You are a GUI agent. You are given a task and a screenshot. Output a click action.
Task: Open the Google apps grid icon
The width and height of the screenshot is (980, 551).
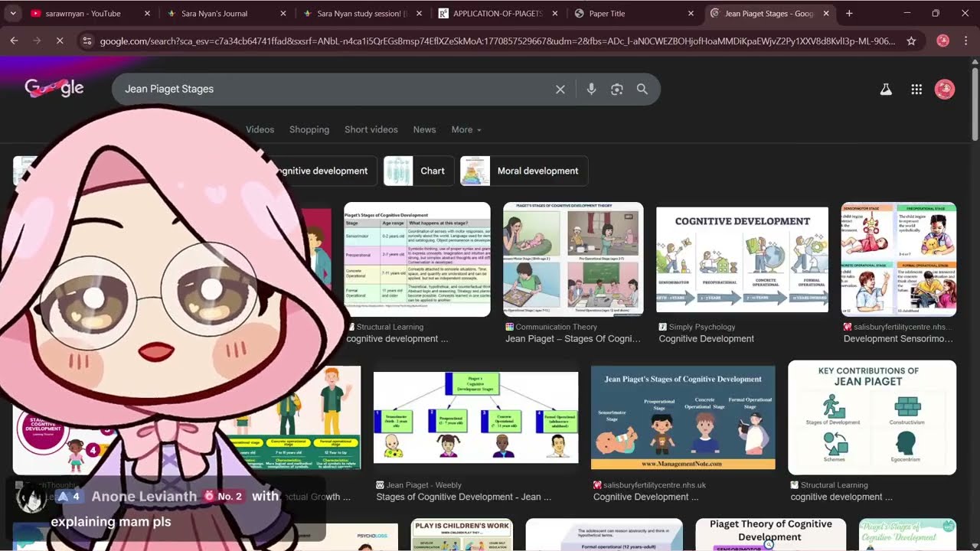point(916,90)
